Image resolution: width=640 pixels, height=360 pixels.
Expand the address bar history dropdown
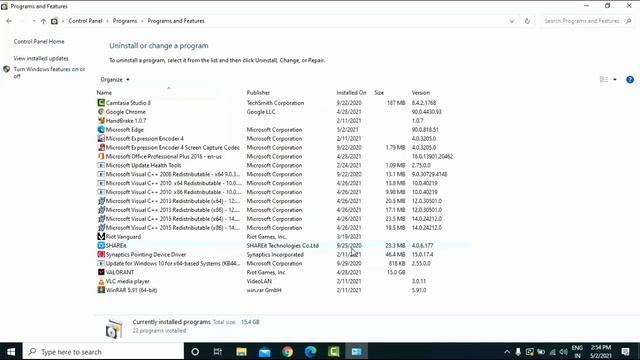(511, 21)
